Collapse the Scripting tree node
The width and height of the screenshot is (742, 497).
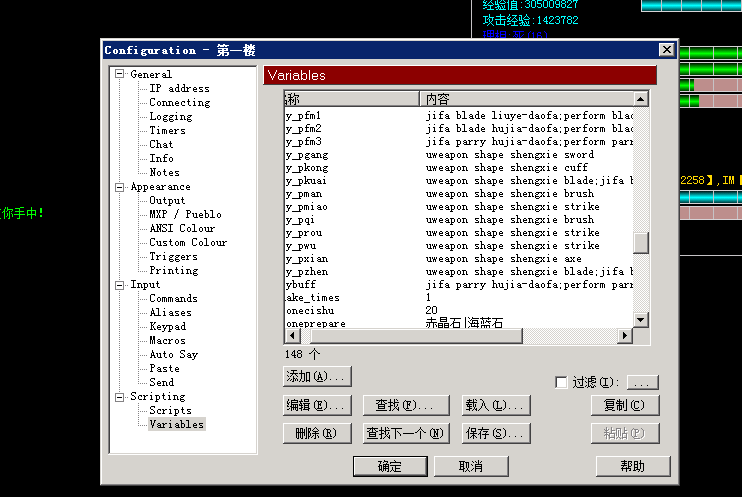(x=120, y=397)
